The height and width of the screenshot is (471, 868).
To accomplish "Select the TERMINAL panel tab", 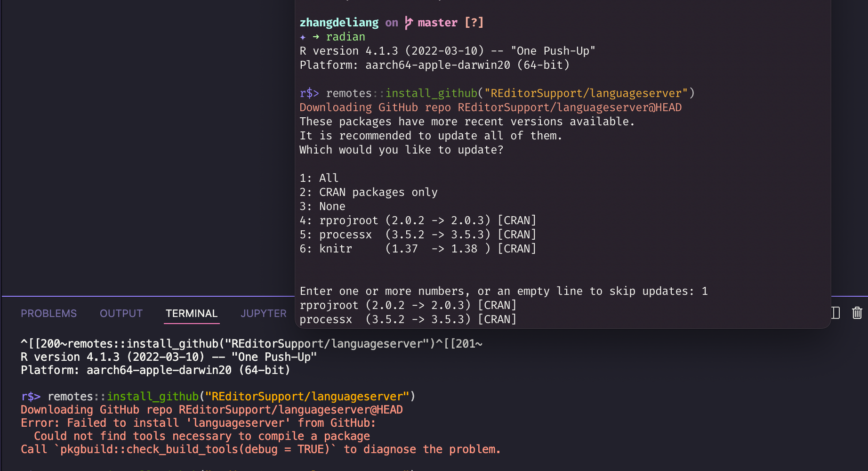I will [192, 313].
